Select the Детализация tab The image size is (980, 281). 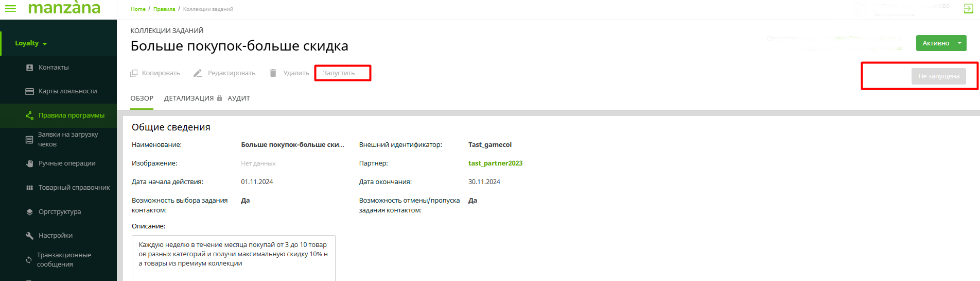tap(189, 98)
